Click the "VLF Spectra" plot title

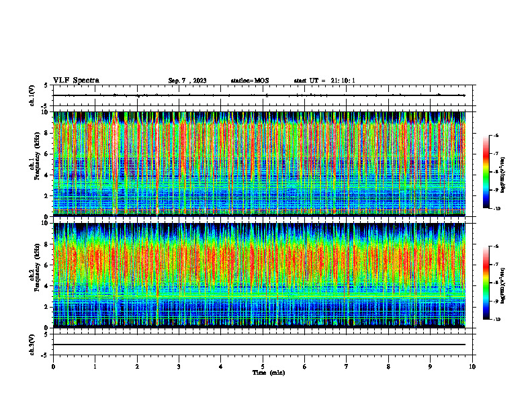(x=76, y=81)
